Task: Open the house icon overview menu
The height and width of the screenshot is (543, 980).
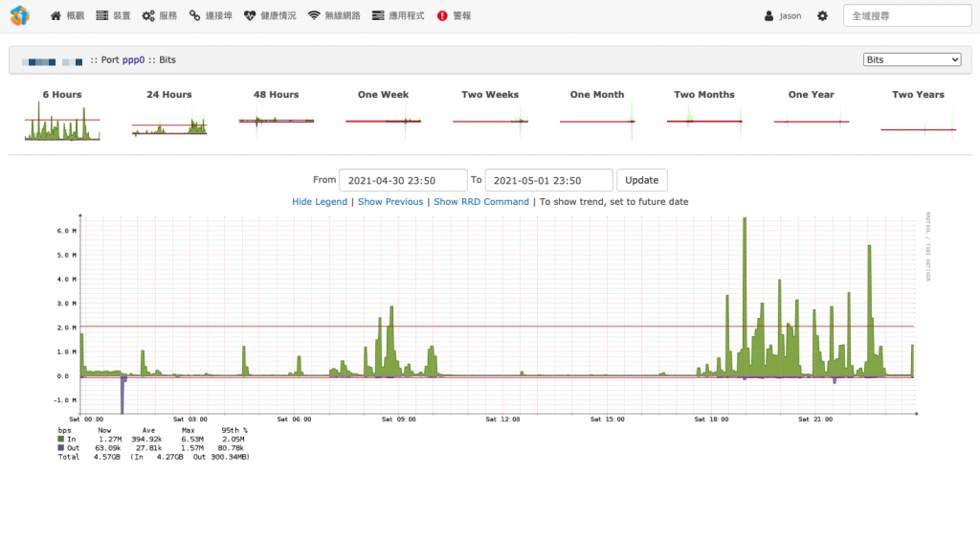Action: pos(67,15)
